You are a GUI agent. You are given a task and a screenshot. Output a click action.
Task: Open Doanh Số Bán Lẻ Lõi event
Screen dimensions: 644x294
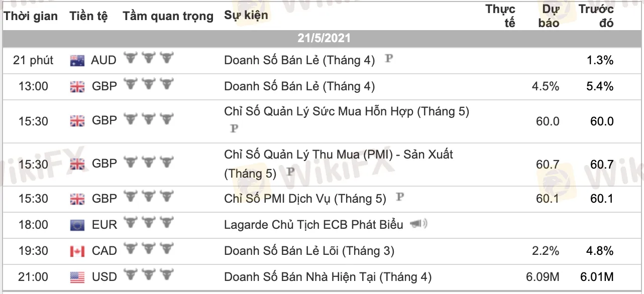[x=309, y=251]
